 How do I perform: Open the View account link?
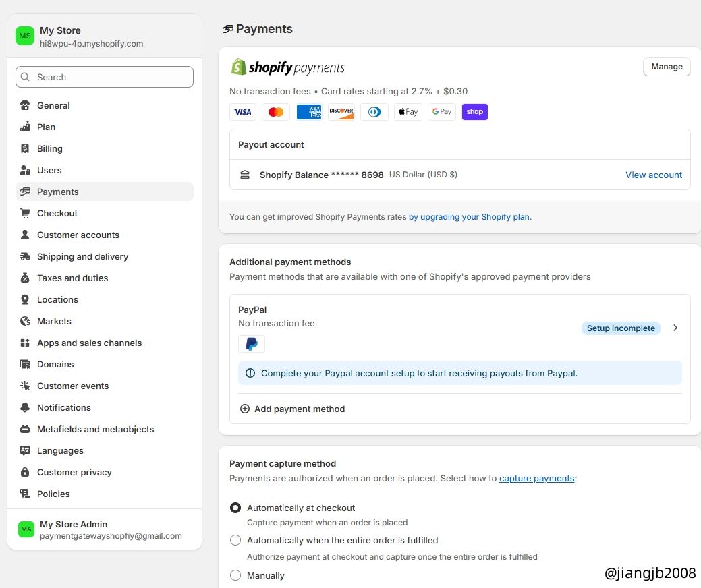click(x=654, y=175)
